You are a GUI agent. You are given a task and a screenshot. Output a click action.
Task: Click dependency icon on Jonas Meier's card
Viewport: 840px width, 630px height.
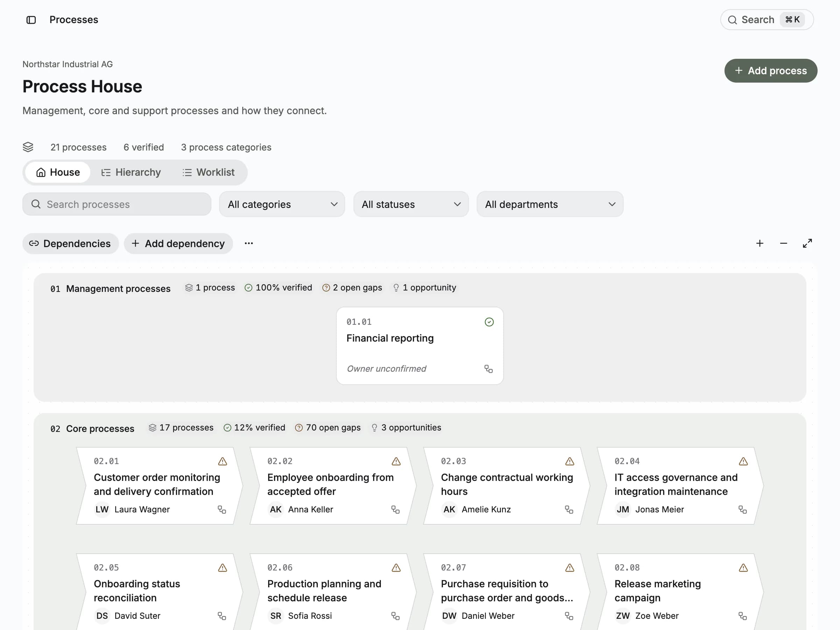[742, 510]
